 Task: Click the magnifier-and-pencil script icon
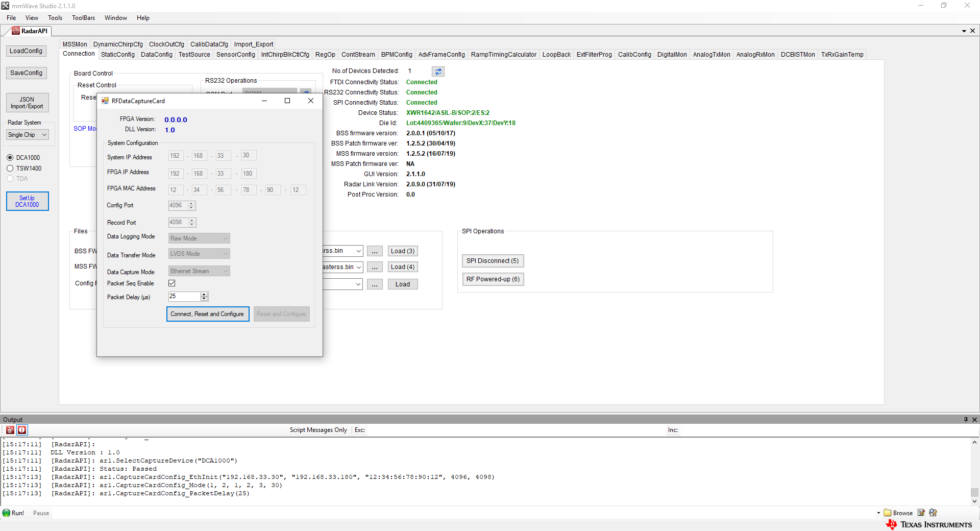coord(934,513)
